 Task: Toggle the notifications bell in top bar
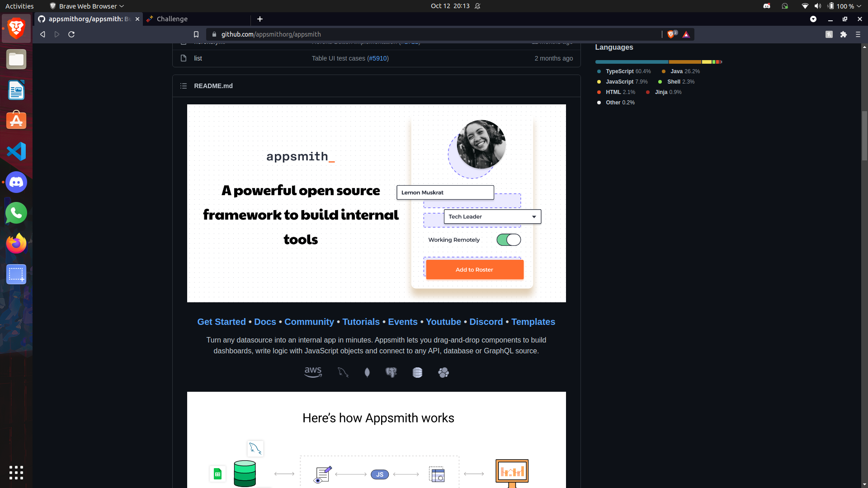(477, 6)
